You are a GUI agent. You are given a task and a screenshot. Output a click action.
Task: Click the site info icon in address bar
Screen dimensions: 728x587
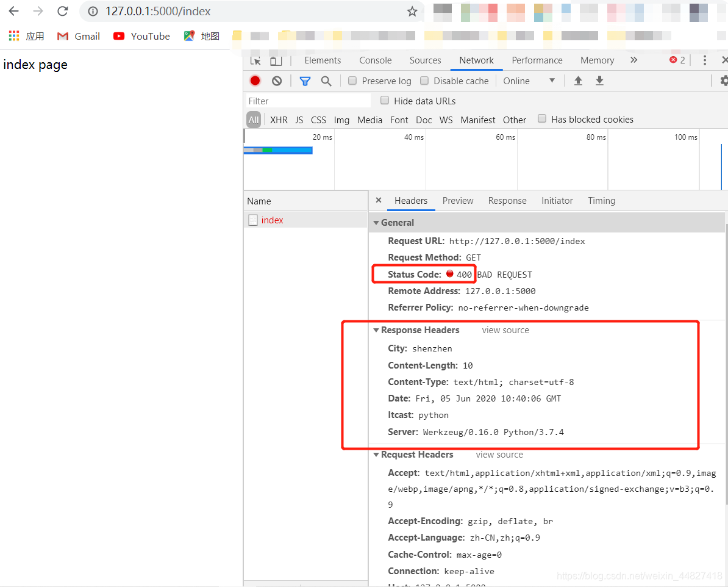[93, 11]
